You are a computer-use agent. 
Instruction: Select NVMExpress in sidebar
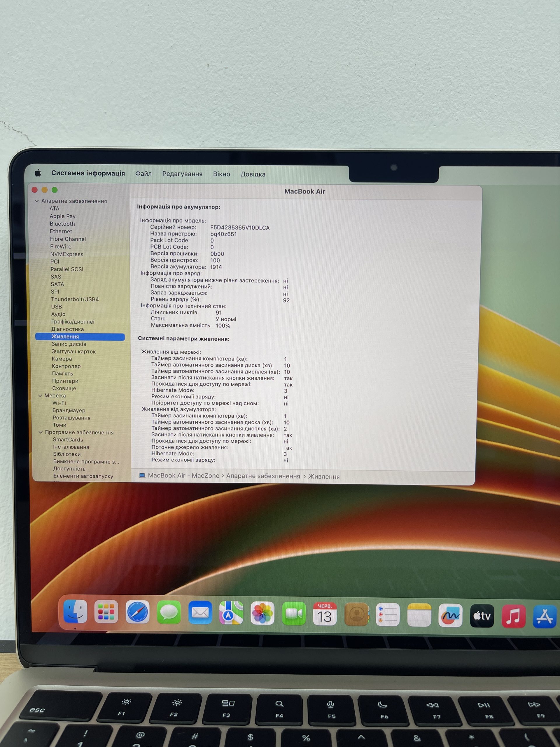(66, 254)
